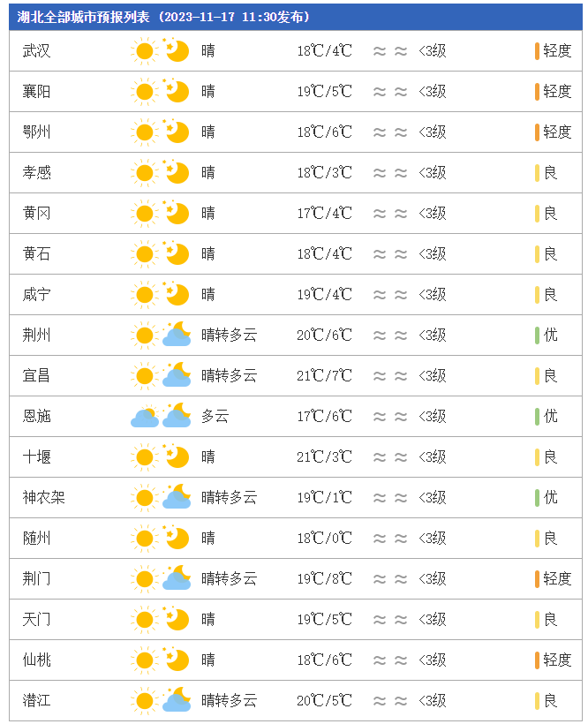Click the 晴转多云 weather text for 荆门
Viewport: 588px width, 724px height.
(229, 579)
